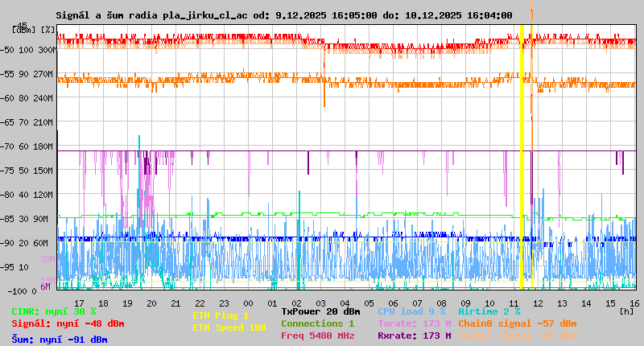
Task: Click the ETH Speed 100 label
Action: click(x=229, y=327)
